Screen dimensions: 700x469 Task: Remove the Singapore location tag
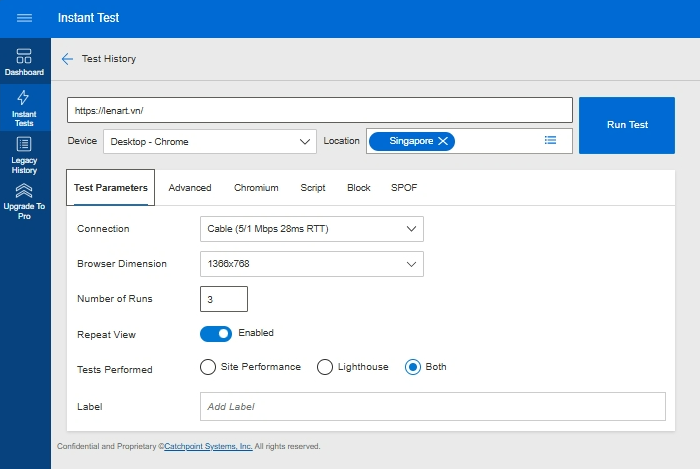(x=443, y=141)
